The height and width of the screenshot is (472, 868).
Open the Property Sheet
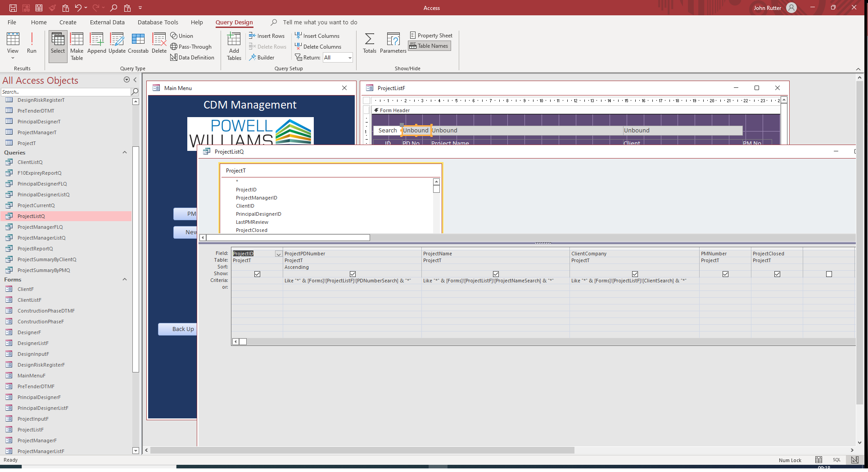click(431, 35)
